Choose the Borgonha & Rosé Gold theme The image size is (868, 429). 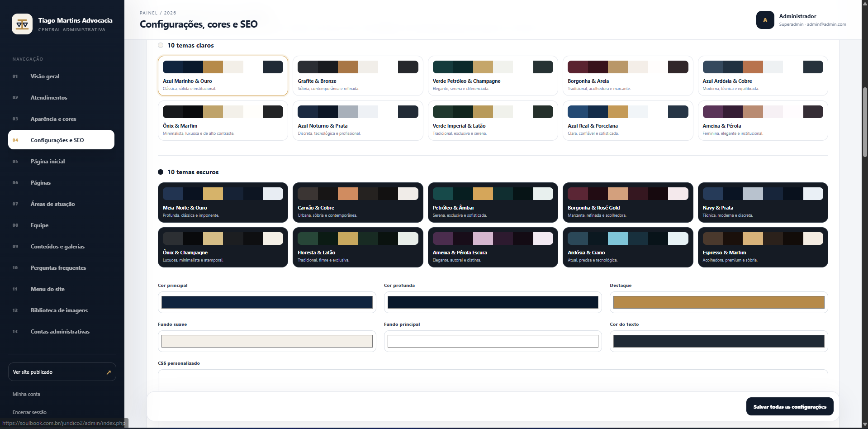point(628,203)
